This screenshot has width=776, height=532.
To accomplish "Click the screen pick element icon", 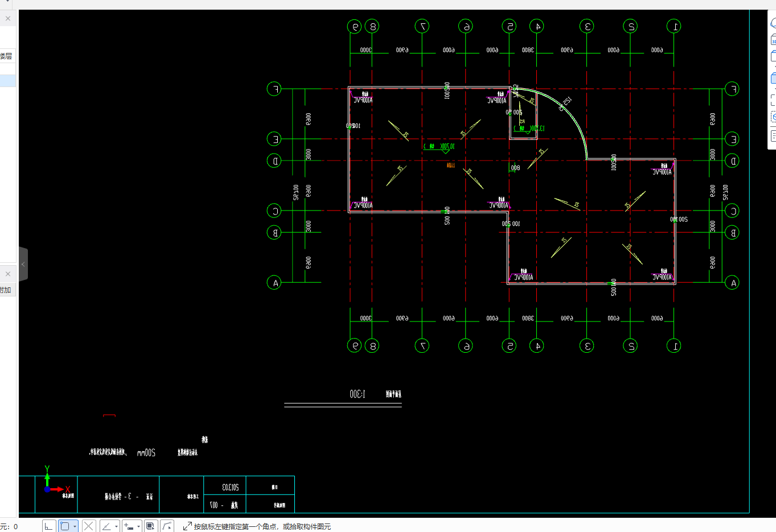I will point(150,526).
